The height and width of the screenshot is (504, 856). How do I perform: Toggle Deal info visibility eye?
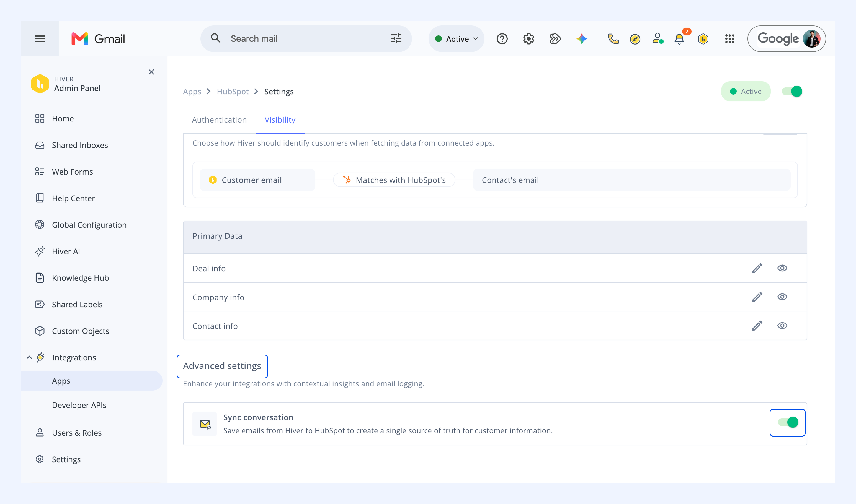click(782, 268)
